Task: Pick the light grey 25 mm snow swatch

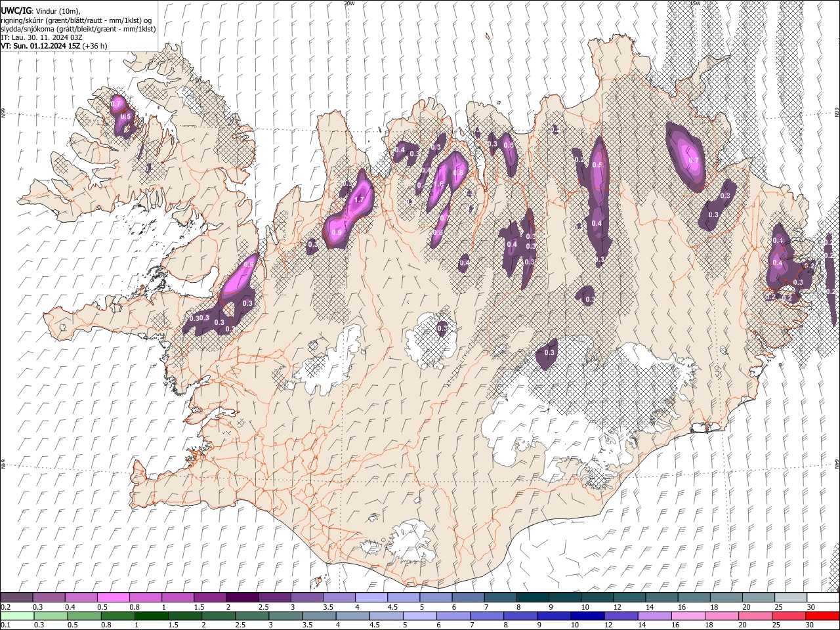Action: tap(790, 598)
